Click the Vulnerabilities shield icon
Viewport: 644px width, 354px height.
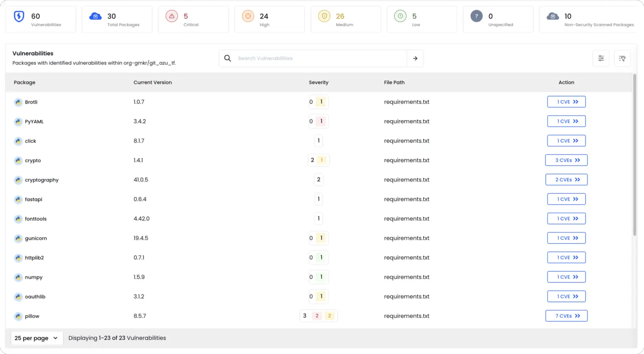click(19, 16)
